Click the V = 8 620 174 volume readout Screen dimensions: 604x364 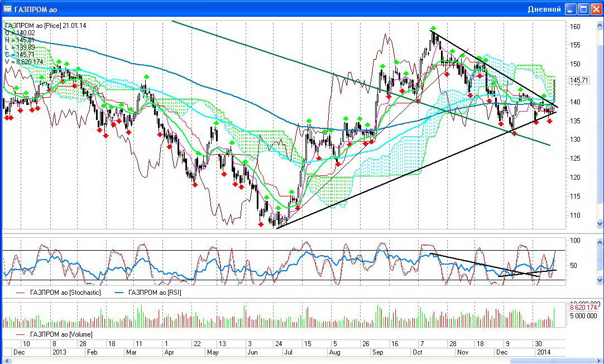24,62
